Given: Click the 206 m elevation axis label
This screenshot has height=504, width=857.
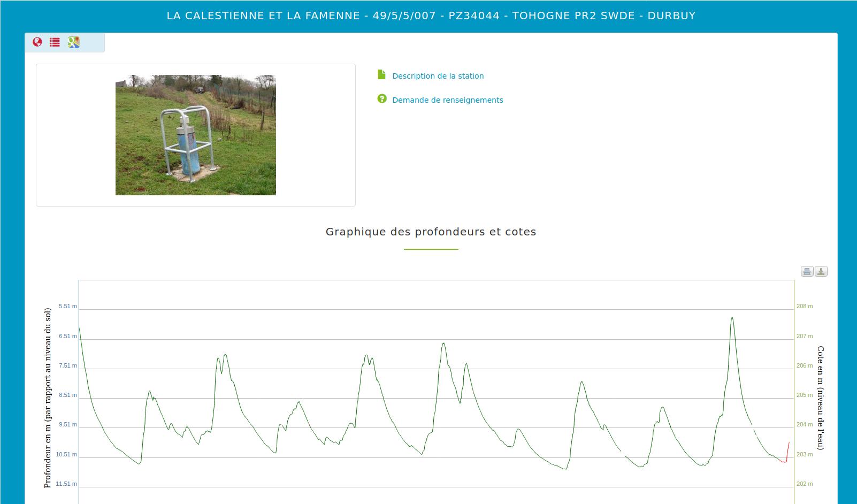Looking at the screenshot, I should click(x=805, y=365).
